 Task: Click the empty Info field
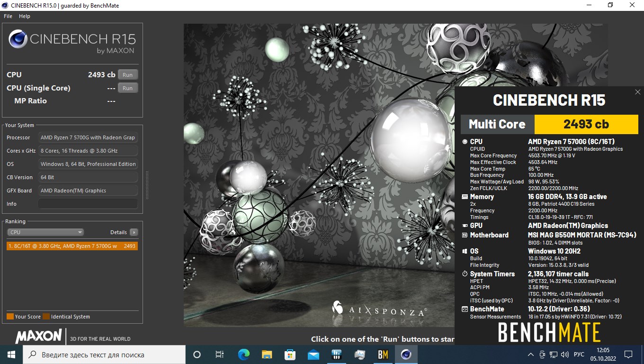(88, 204)
